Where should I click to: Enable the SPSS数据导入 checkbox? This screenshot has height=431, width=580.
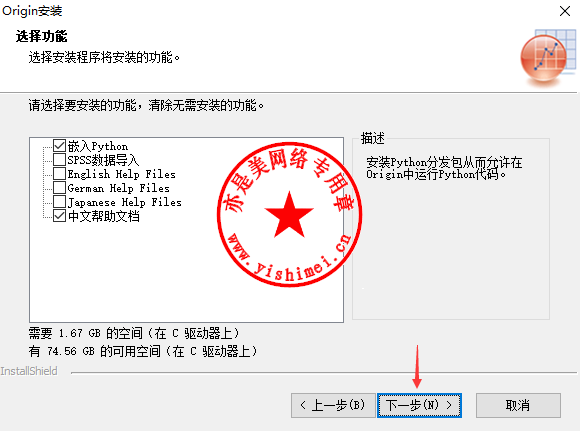59,160
